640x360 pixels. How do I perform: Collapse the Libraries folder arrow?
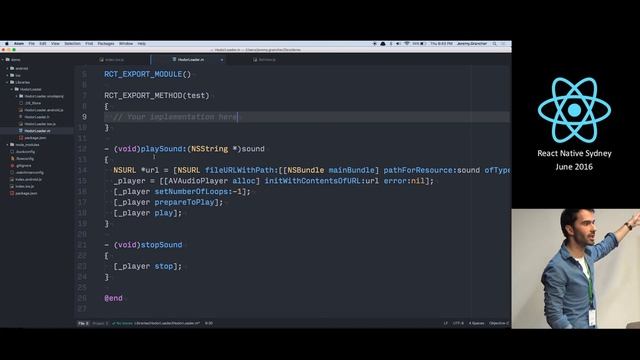(7, 82)
